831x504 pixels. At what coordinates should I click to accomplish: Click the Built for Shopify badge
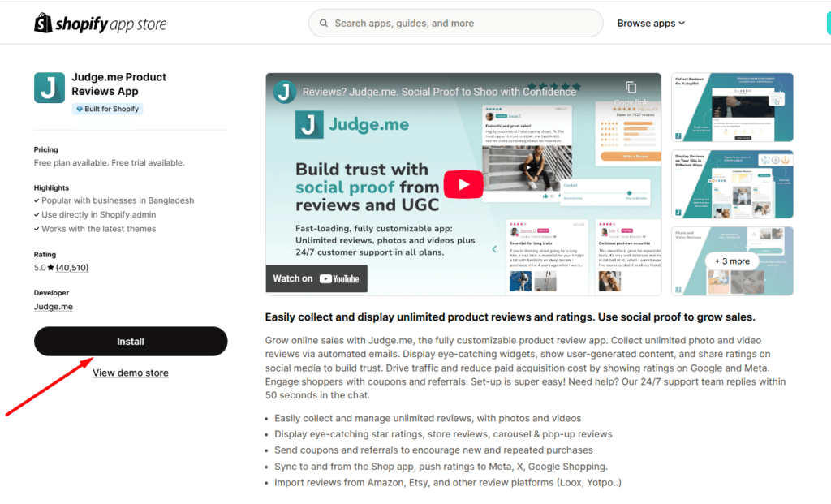pos(108,109)
